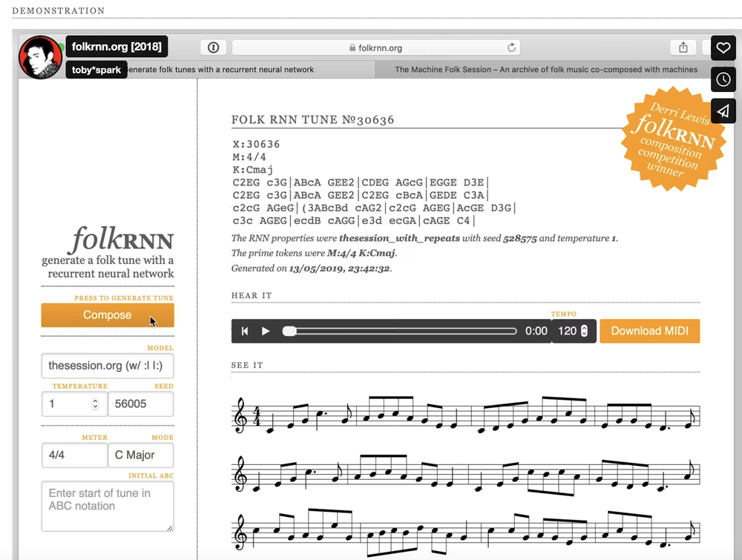Click the seed value 528575 text

click(520, 238)
